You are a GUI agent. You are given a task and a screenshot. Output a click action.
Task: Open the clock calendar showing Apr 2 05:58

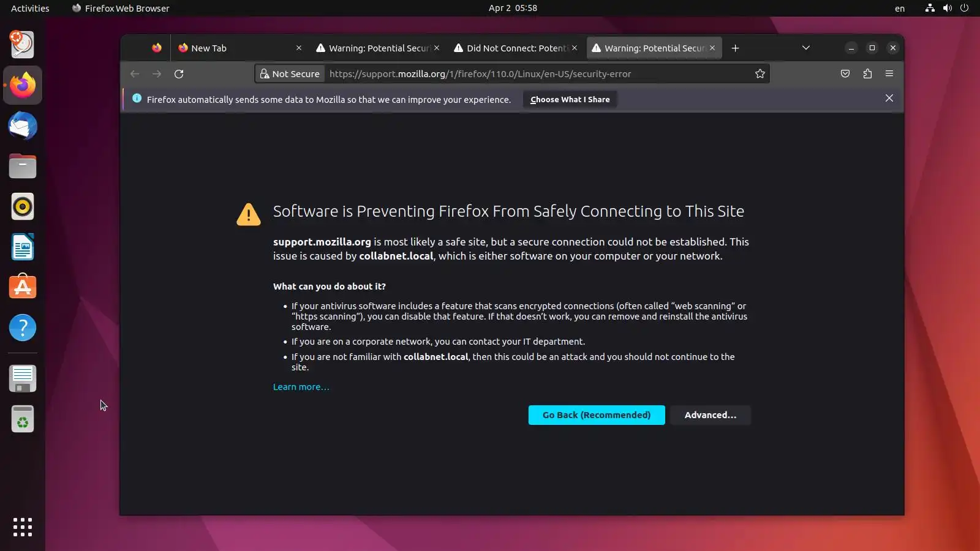(x=513, y=8)
